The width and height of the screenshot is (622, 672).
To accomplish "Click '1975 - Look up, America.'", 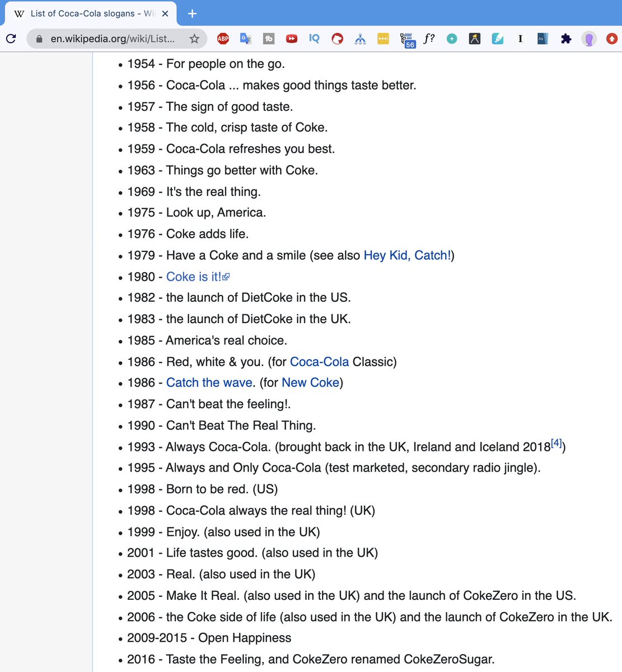I will click(197, 213).
